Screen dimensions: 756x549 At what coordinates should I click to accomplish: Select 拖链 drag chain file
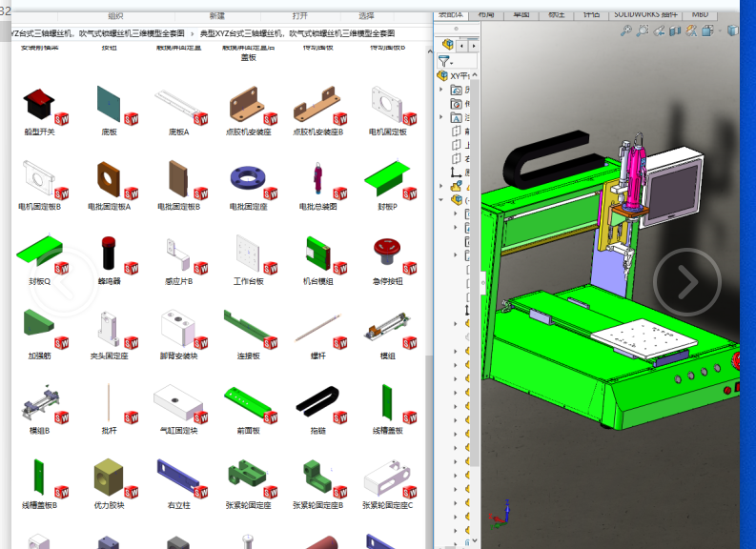[318, 411]
